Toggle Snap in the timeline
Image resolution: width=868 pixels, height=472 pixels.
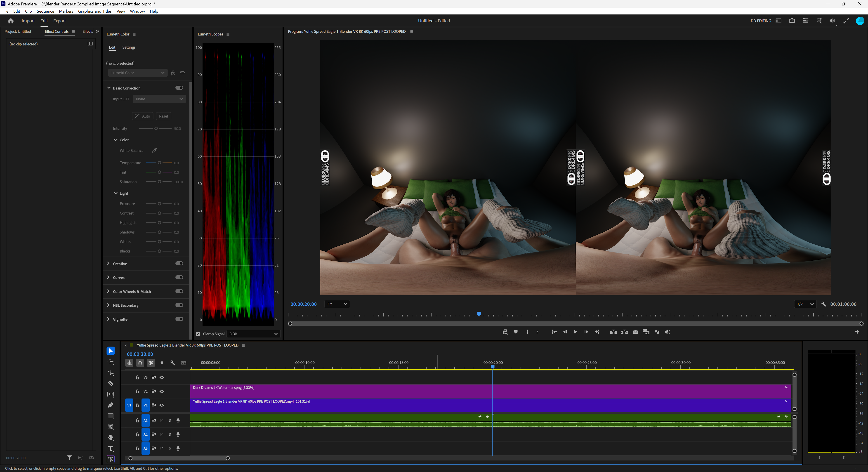click(x=140, y=363)
